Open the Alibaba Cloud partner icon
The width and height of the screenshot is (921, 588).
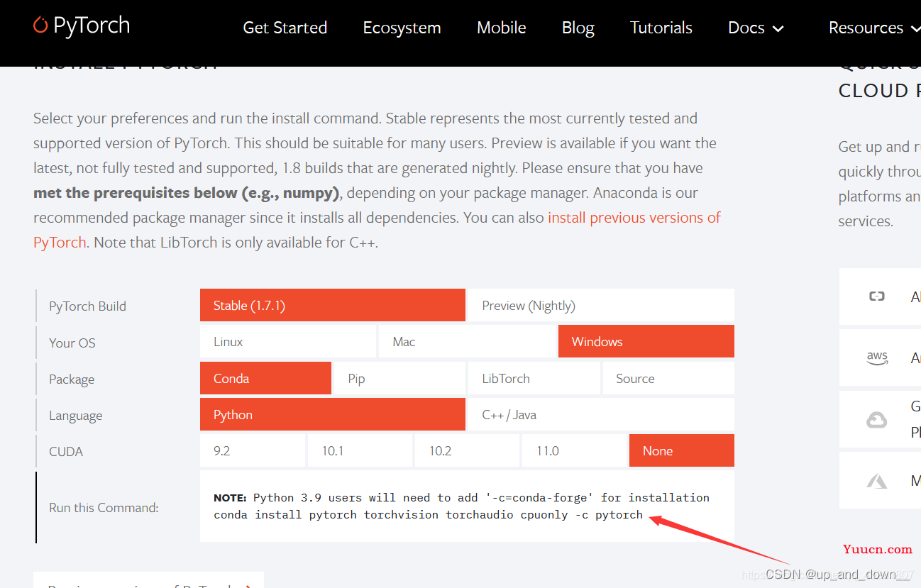877,296
